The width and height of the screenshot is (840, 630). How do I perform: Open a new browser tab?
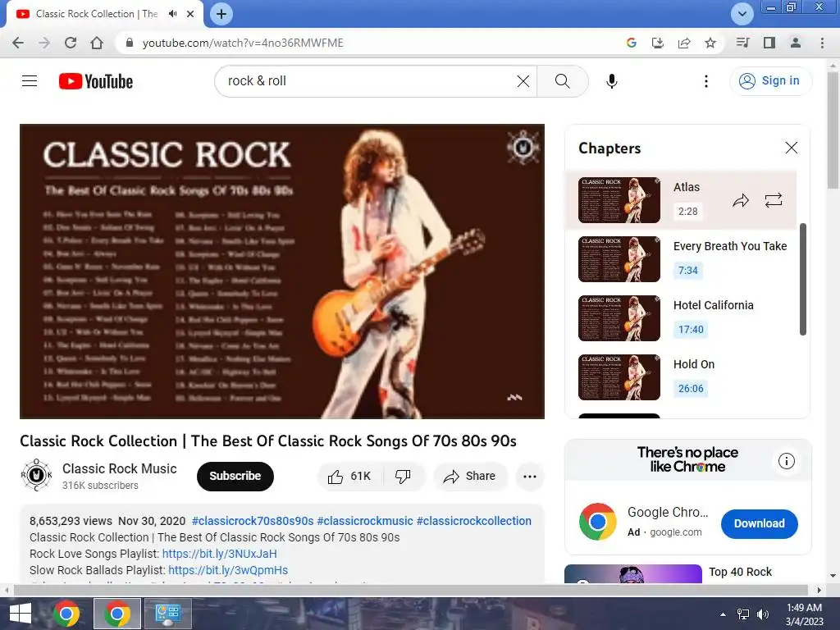[221, 14]
